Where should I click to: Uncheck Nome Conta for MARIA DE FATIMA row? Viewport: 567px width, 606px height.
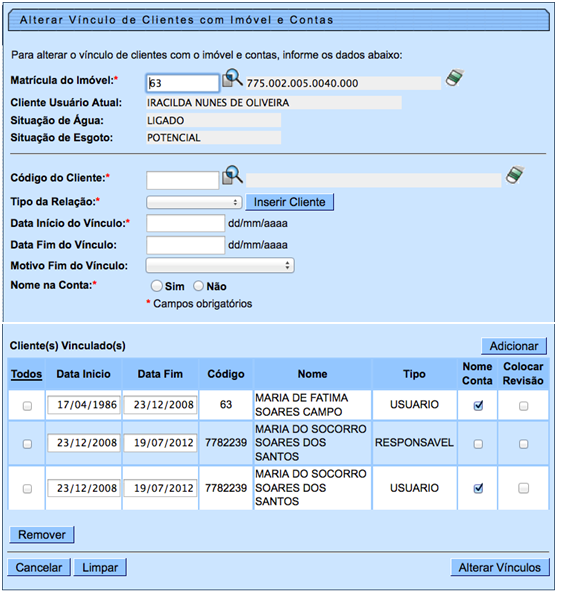pyautogui.click(x=478, y=405)
